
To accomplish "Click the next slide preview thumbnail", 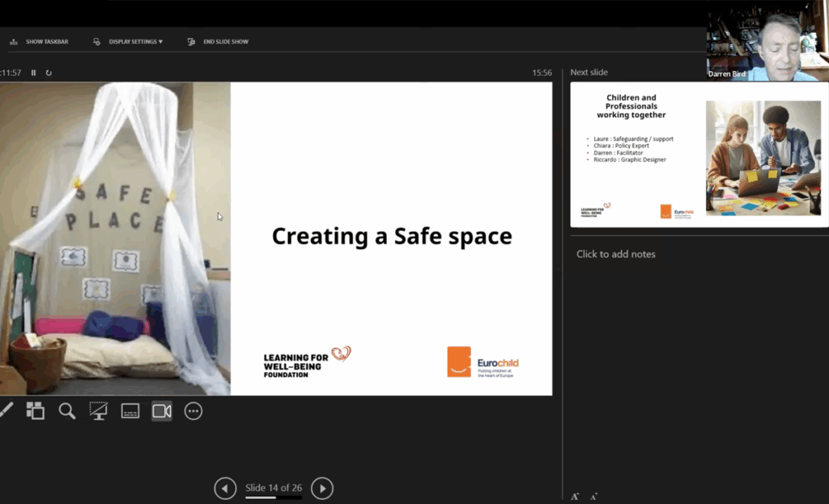I will tap(699, 155).
